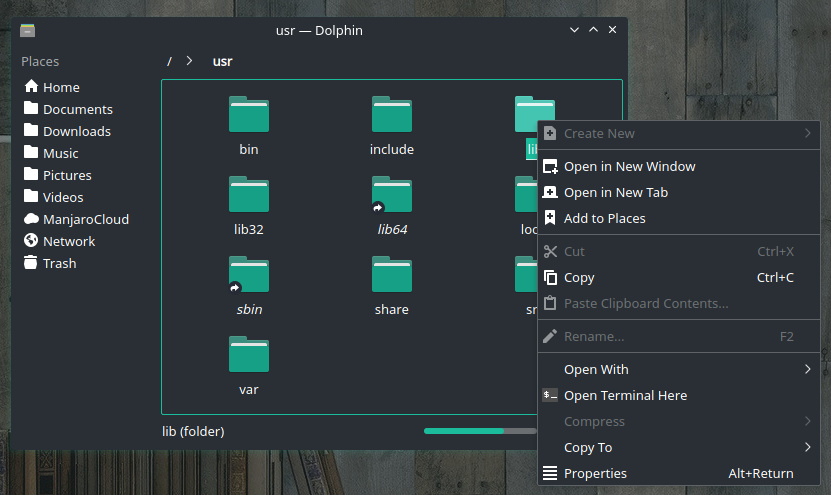
Task: Click the Home icon in Places
Action: click(x=31, y=86)
